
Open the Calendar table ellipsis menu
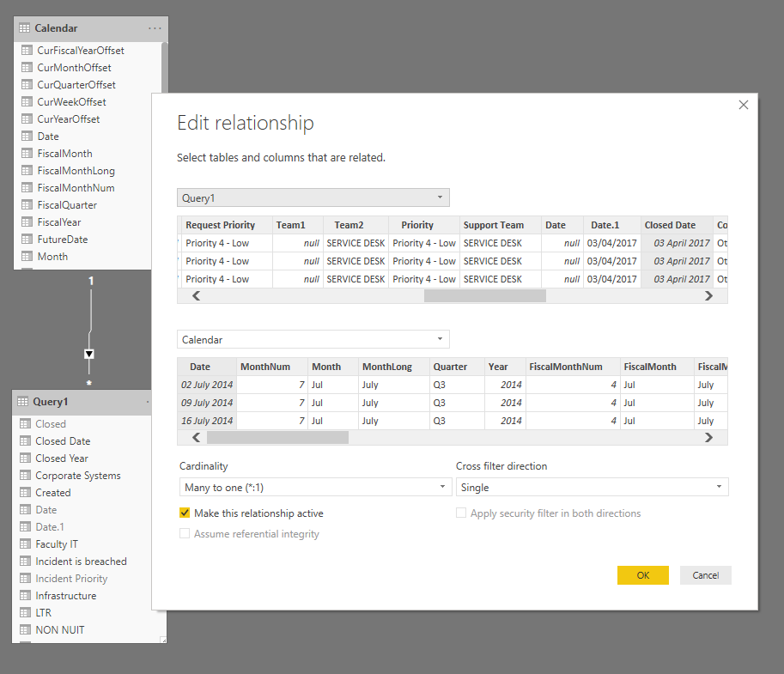pyautogui.click(x=155, y=28)
